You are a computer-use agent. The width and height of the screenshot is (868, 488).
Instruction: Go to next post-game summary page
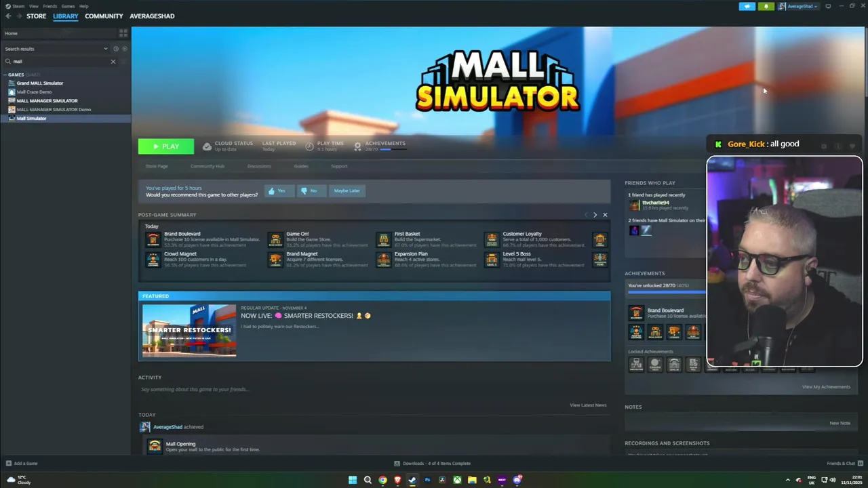pos(595,215)
